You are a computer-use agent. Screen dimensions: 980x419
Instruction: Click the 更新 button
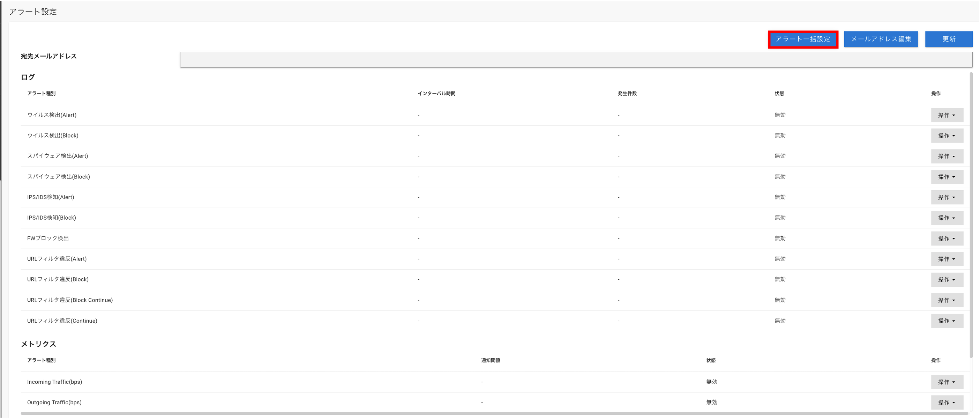[948, 39]
